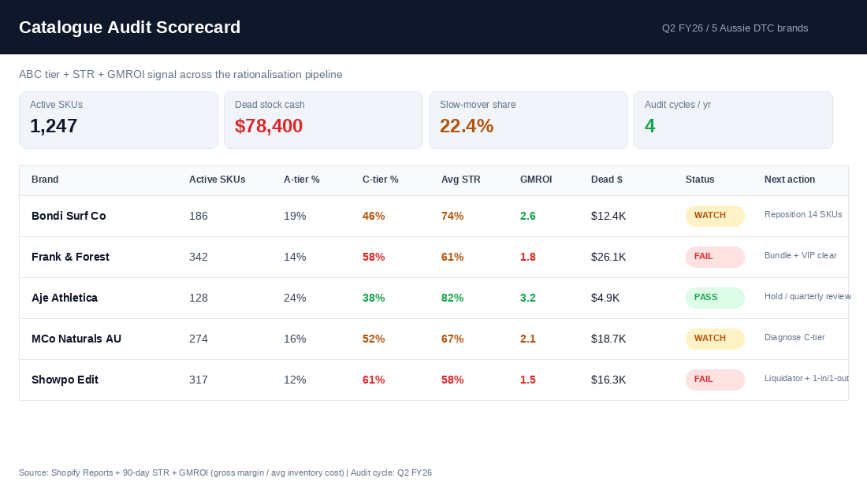Click the $26.1K dead stock value
This screenshot has height=504, width=867.
pos(608,257)
